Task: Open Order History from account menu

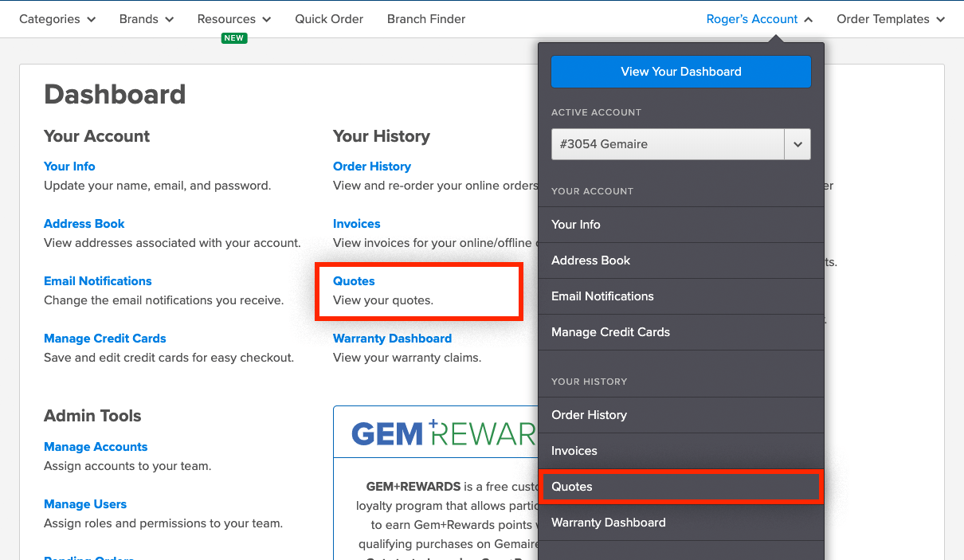Action: click(x=681, y=415)
